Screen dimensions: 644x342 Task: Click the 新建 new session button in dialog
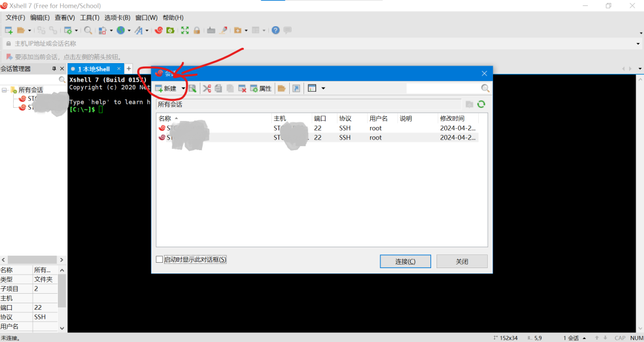click(x=166, y=88)
